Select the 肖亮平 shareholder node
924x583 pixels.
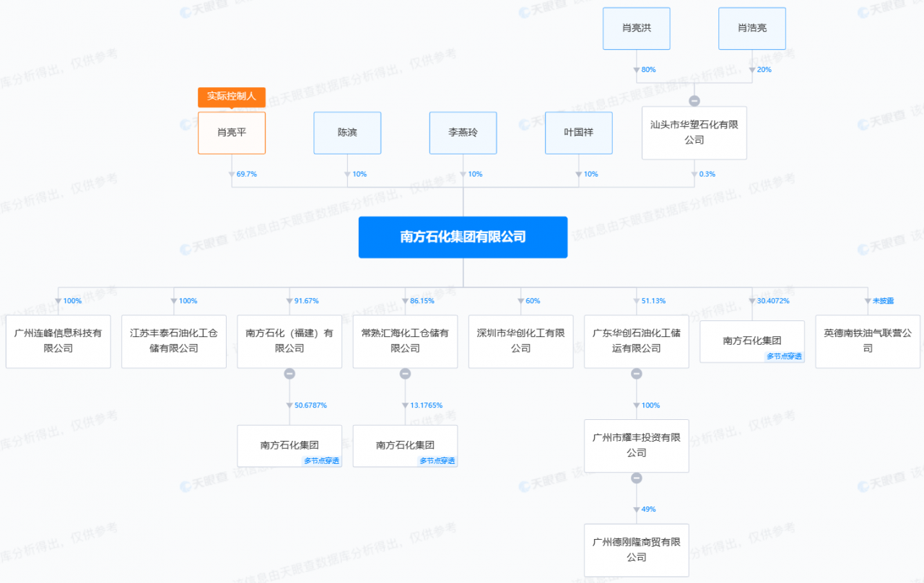[x=232, y=133]
